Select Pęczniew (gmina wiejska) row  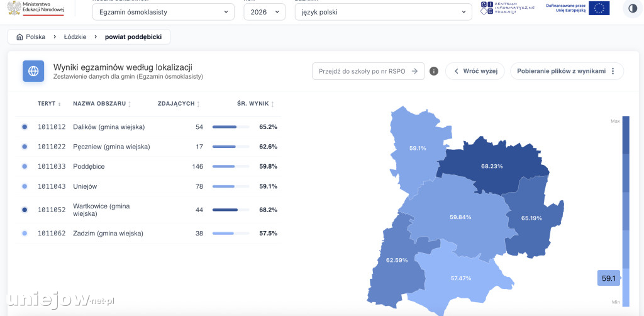tap(148, 147)
